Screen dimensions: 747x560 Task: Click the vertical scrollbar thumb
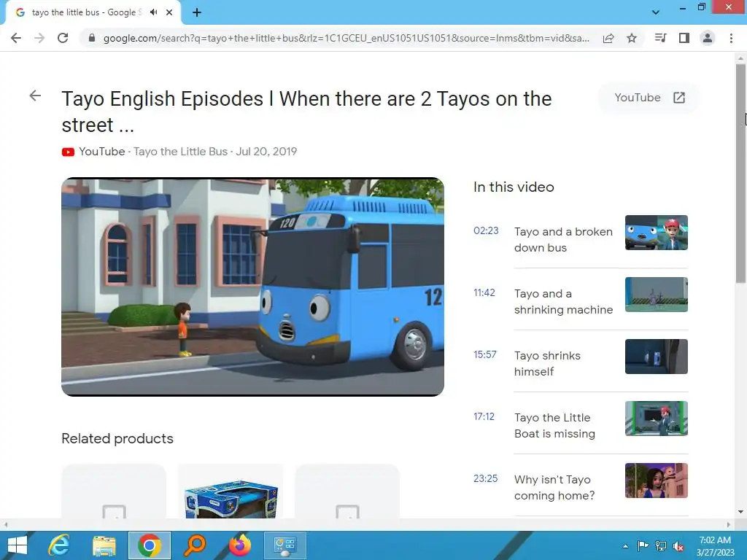point(740,174)
